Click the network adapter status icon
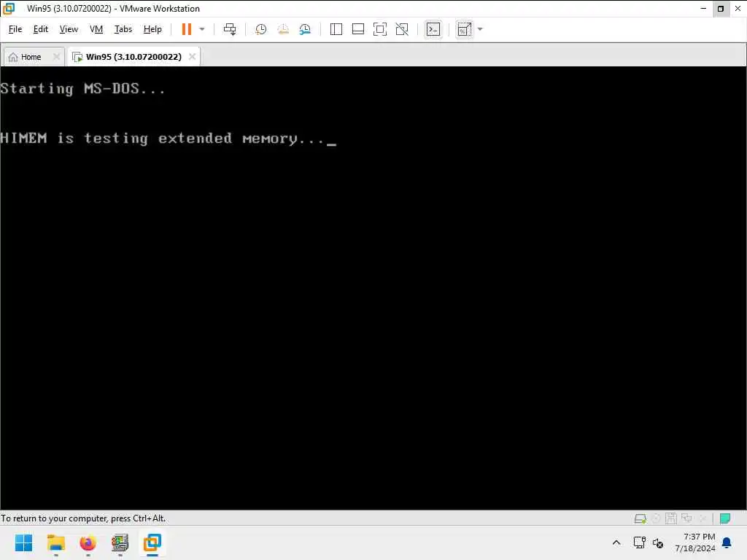747x560 pixels. pos(686,518)
